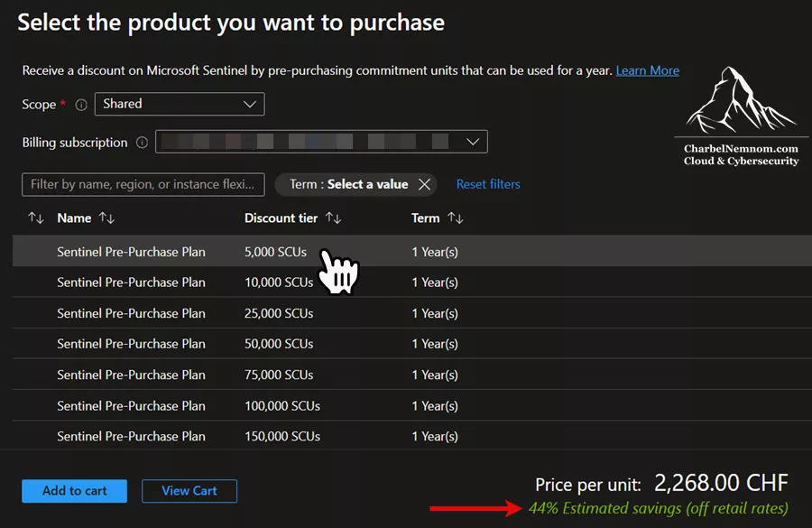Remove the Term filter with X icon

click(x=424, y=184)
